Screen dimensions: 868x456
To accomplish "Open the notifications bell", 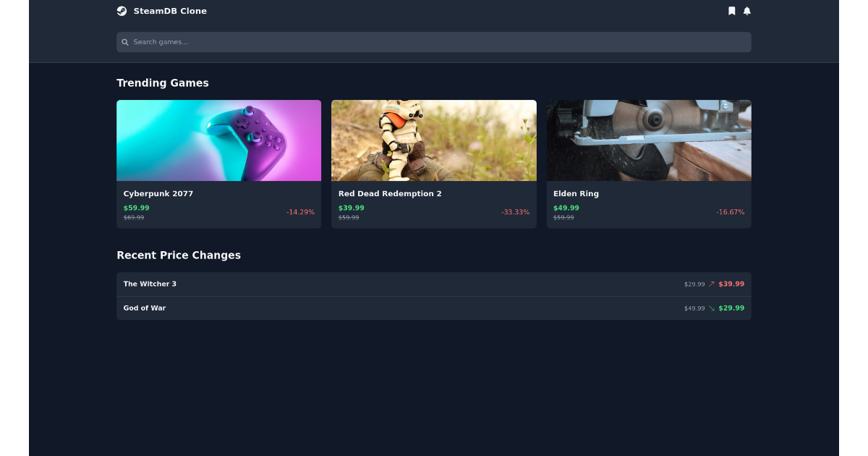I will (746, 11).
